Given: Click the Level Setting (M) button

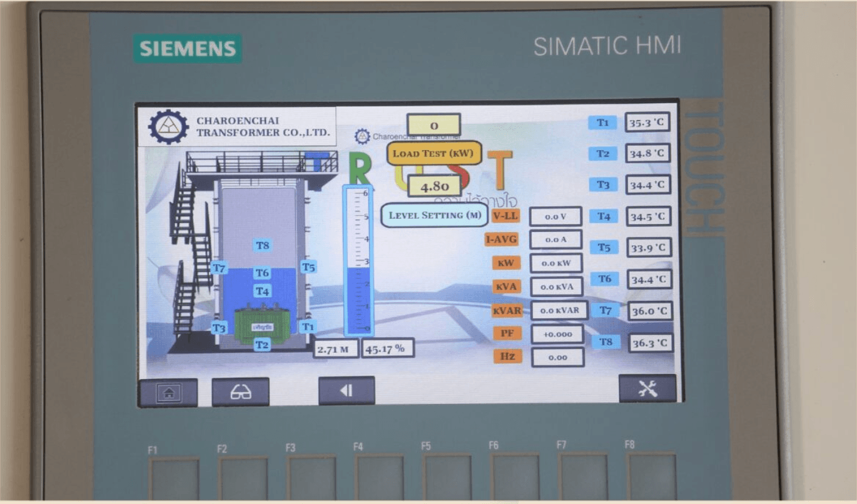Looking at the screenshot, I should pyautogui.click(x=434, y=215).
